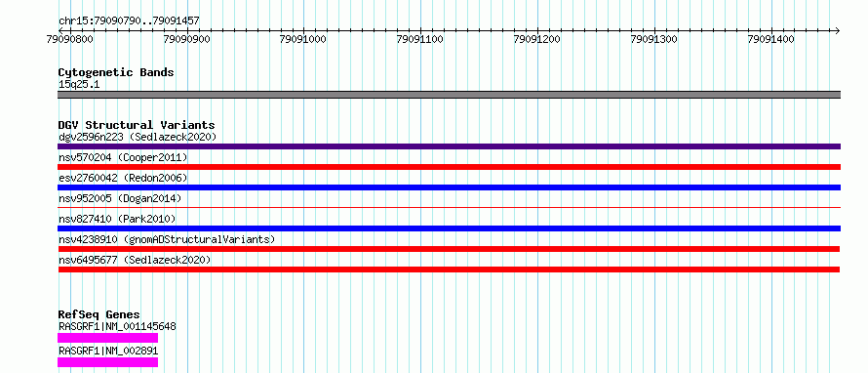The image size is (868, 373).
Task: Select magenta exon bar for NM_001145648
Action: pos(108,338)
